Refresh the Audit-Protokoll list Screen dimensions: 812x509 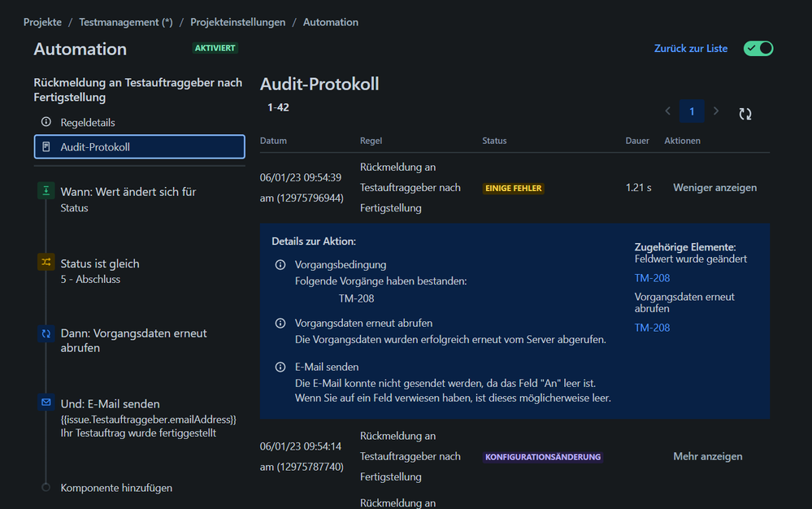[x=745, y=114]
